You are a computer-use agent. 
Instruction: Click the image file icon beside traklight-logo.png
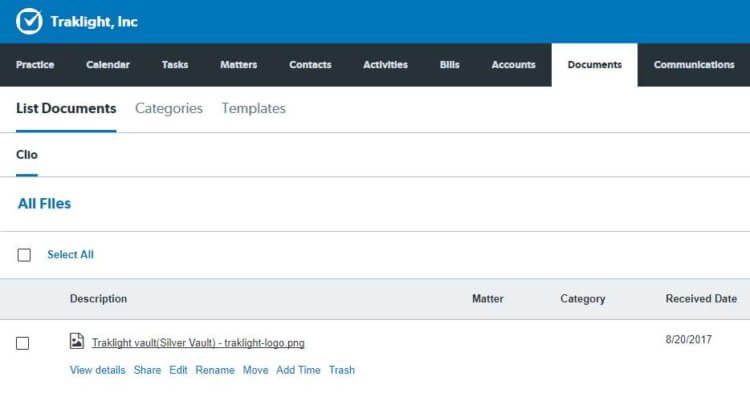(77, 341)
